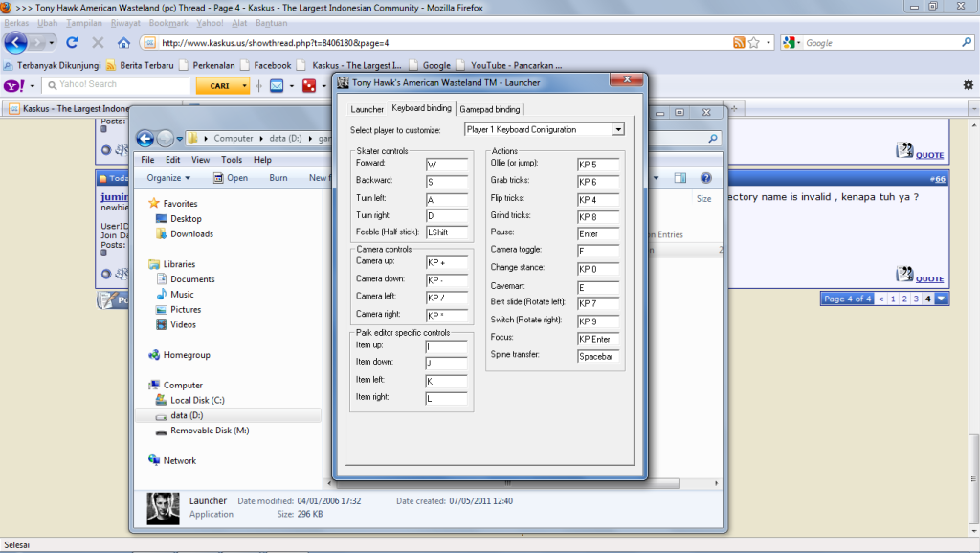This screenshot has width=980, height=553.
Task: Open Explorer recent locations dropdown arrow
Action: coord(179,139)
